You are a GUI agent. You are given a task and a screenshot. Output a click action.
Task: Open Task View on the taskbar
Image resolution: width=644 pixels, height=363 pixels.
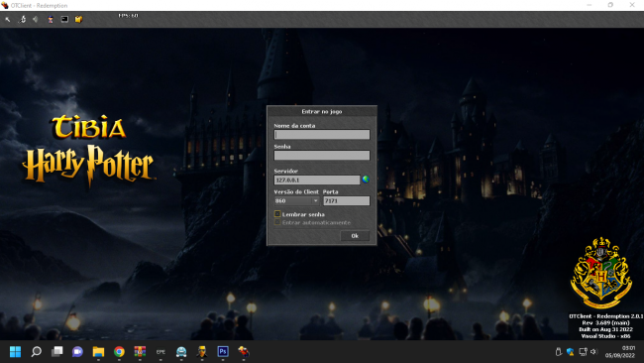click(x=57, y=351)
